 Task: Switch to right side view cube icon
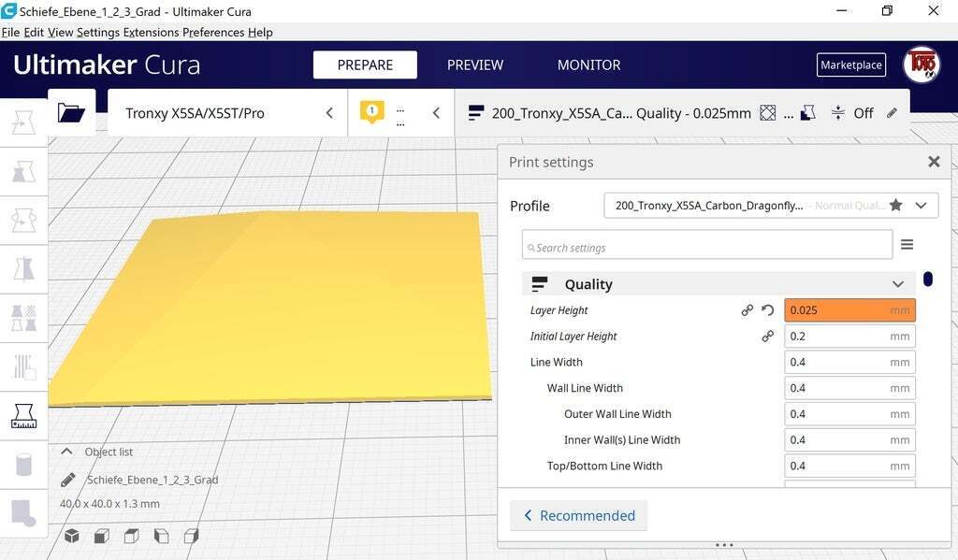click(x=191, y=537)
